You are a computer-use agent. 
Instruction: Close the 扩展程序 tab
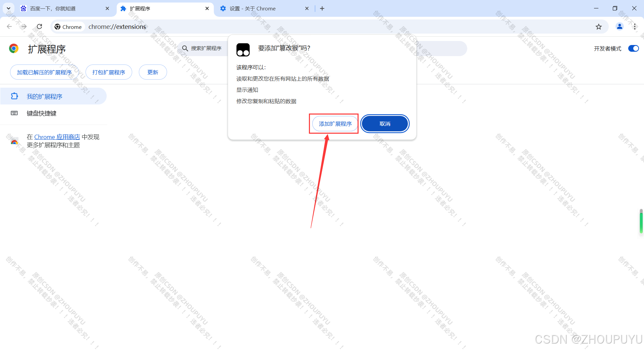pos(207,8)
